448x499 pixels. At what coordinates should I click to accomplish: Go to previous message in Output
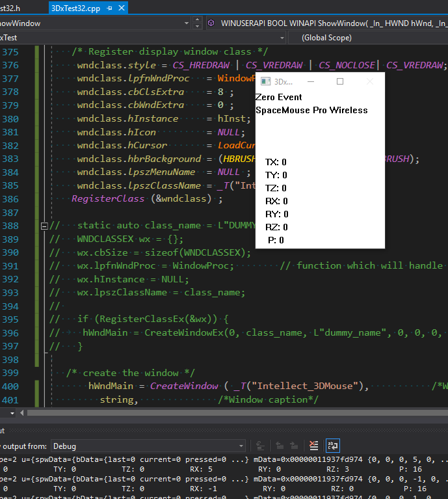pyautogui.click(x=280, y=446)
